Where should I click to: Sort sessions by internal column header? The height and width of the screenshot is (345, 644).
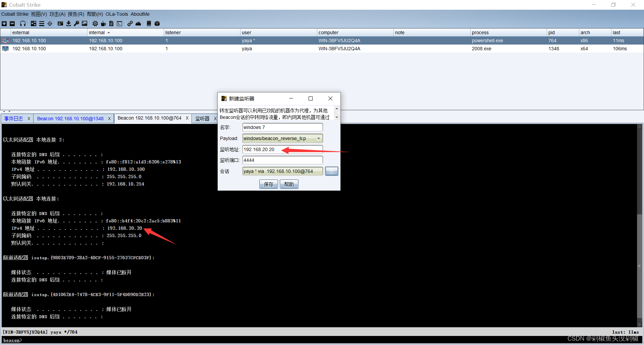[x=125, y=32]
